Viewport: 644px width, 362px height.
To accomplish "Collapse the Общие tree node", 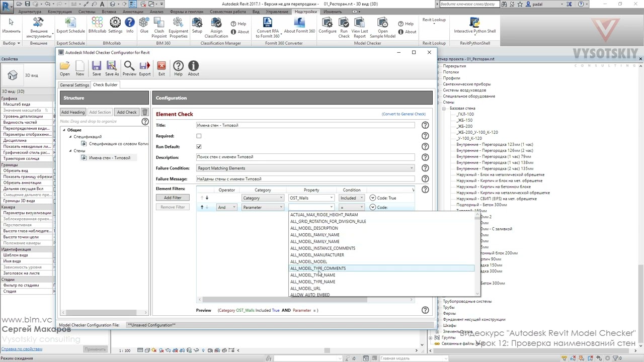I will (x=64, y=130).
